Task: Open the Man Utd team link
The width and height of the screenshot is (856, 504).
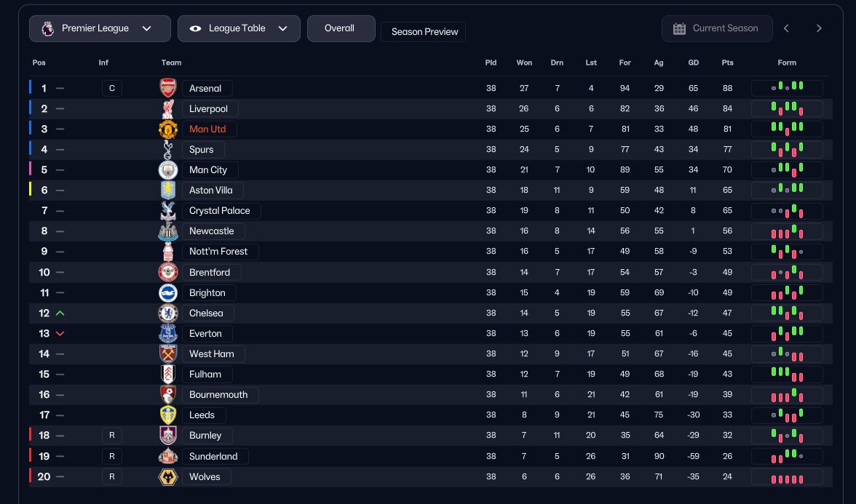Action: tap(208, 129)
